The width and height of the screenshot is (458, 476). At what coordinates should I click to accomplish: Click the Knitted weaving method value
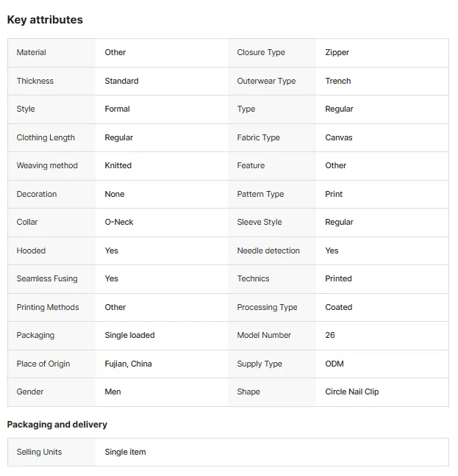(x=118, y=165)
